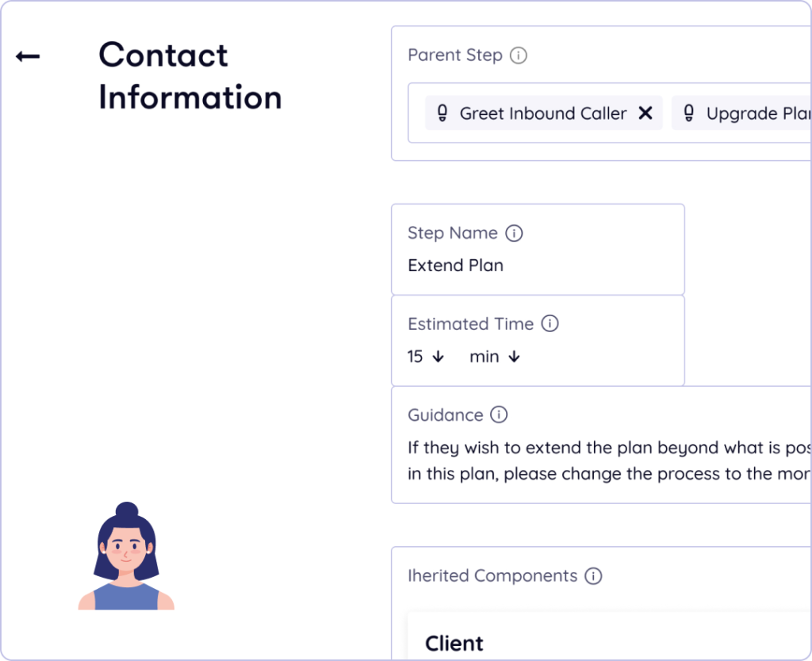The height and width of the screenshot is (661, 812).
Task: Click the info icon next to Parent Step
Action: 519,55
